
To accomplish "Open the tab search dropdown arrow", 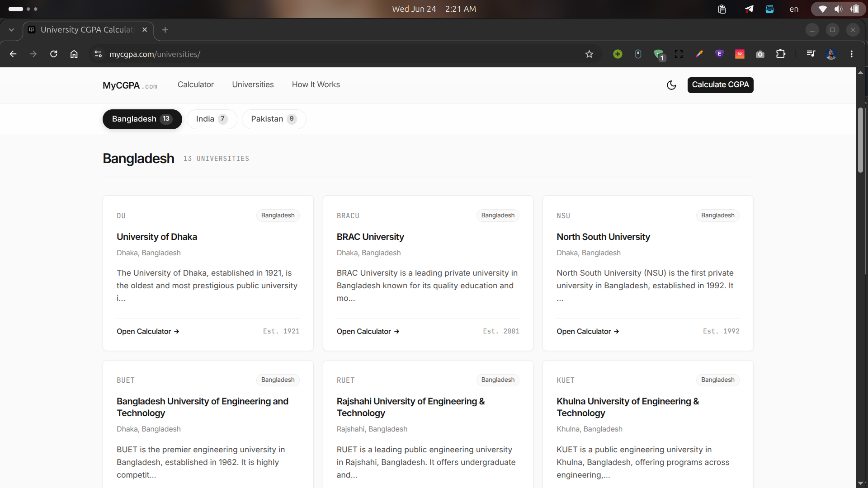I will coord(11,30).
